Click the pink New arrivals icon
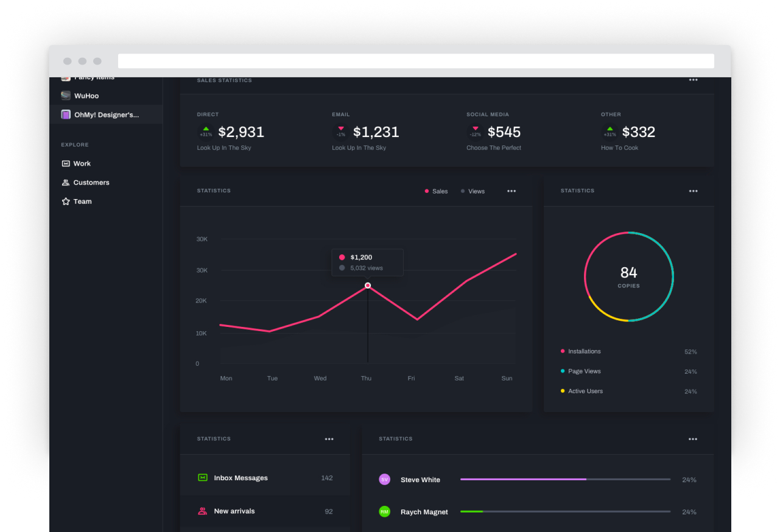Viewport: 780px width, 532px height. pos(203,511)
